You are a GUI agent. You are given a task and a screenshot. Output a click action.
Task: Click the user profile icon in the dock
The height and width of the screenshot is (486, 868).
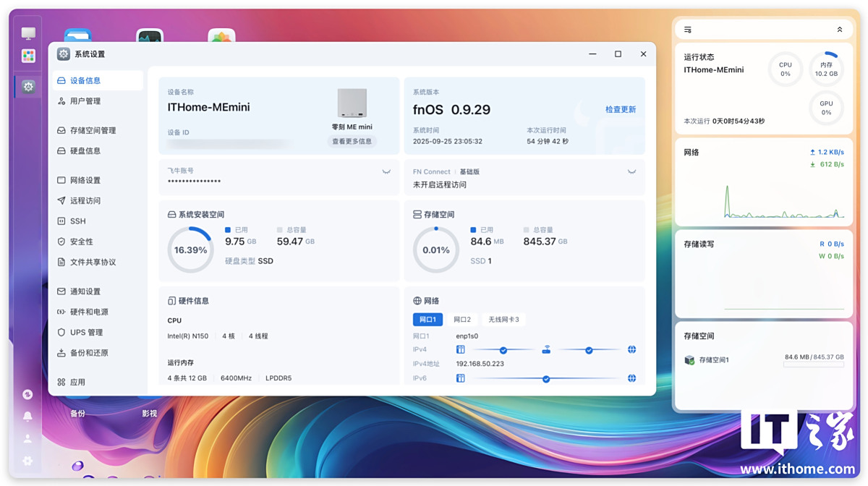point(27,439)
